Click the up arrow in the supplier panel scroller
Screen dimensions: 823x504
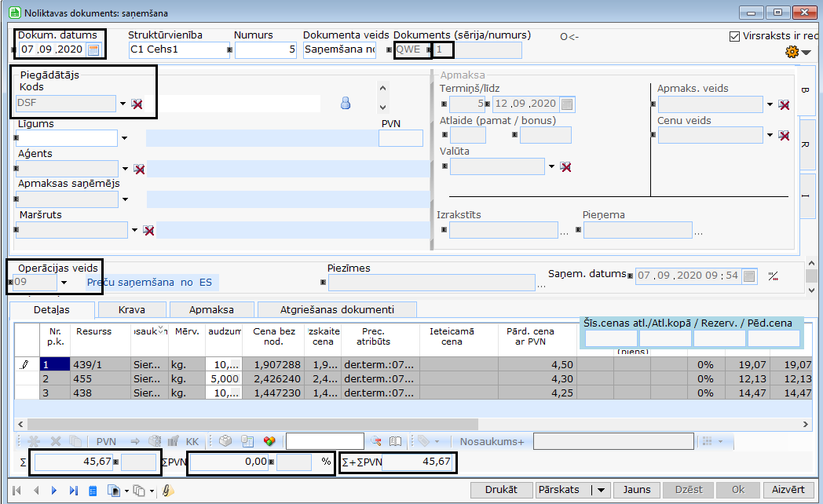[x=382, y=88]
